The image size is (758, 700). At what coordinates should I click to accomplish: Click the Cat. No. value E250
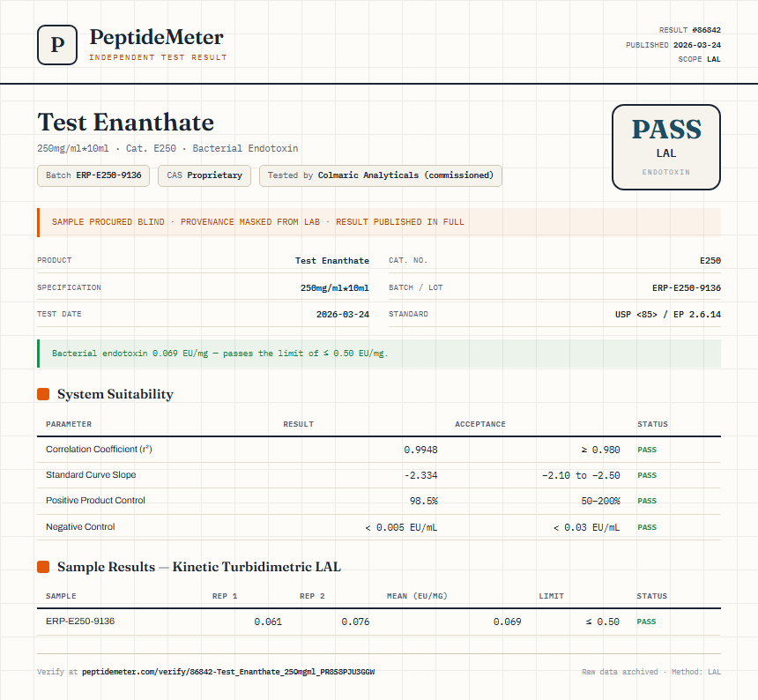(710, 261)
